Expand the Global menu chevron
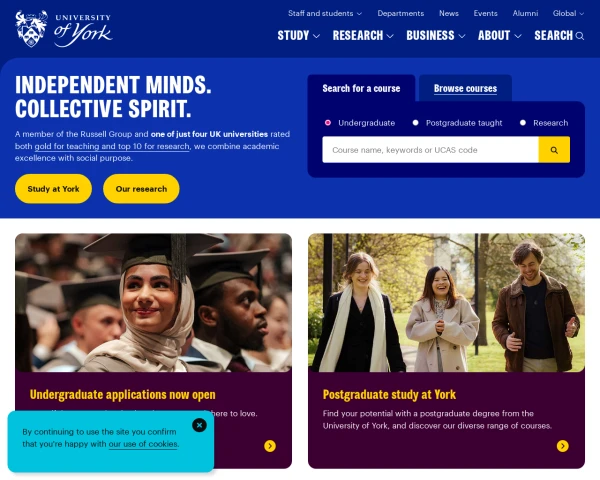Viewport: 600px width, 480px height. pyautogui.click(x=582, y=14)
